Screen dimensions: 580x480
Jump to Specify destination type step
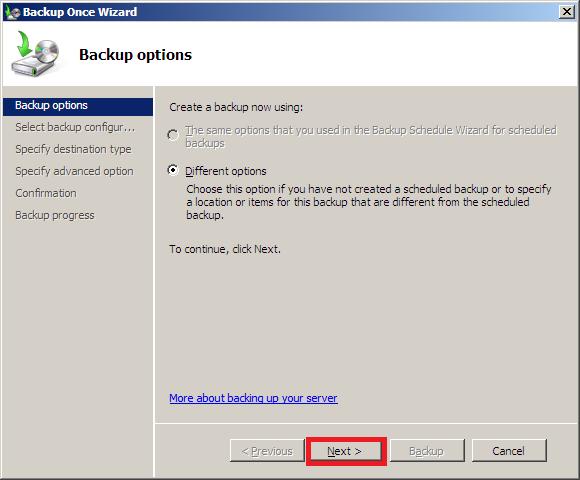[73, 149]
